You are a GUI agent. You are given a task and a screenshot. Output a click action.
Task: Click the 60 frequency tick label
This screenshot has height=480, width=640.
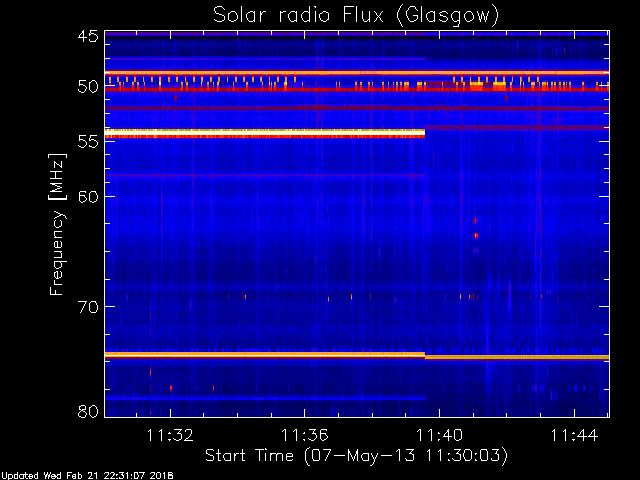click(88, 196)
